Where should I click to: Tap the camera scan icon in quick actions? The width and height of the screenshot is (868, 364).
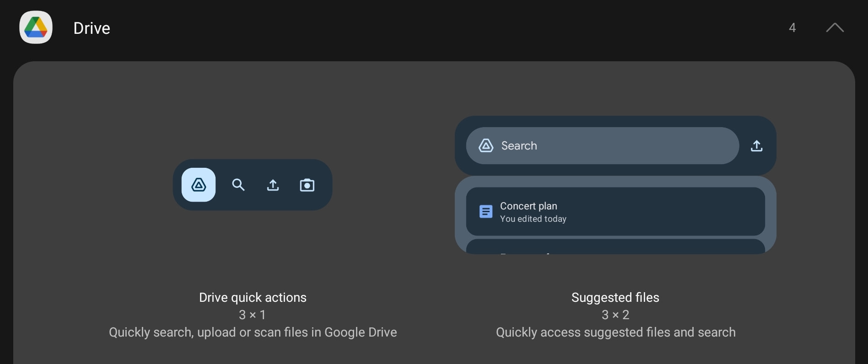pos(307,185)
